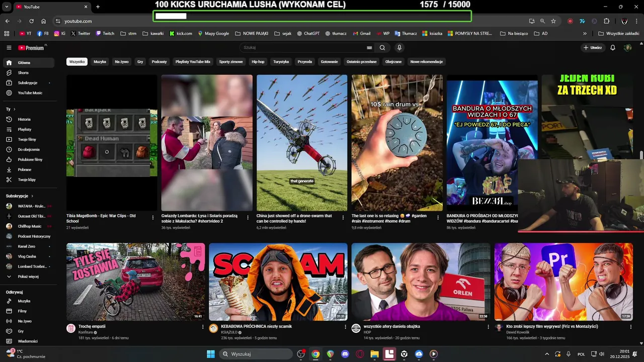Image resolution: width=644 pixels, height=362 pixels.
Task: Expand the Ty section chevron
Action: tap(14, 109)
